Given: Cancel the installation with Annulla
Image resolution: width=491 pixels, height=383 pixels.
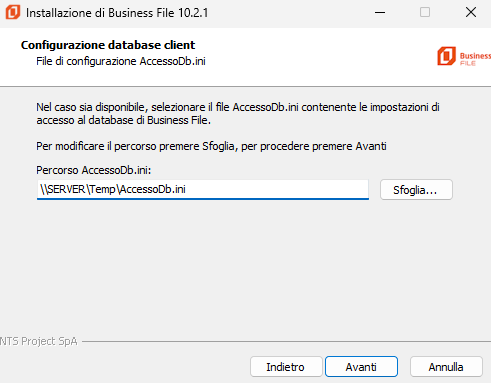Looking at the screenshot, I should (x=446, y=367).
